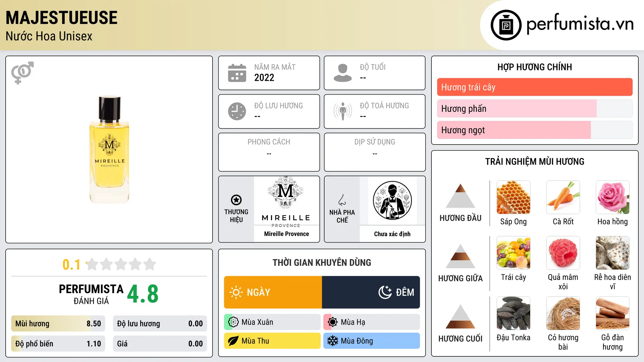The height and width of the screenshot is (362, 644).
Task: Click the NGÀY label text
Action: pos(258,293)
